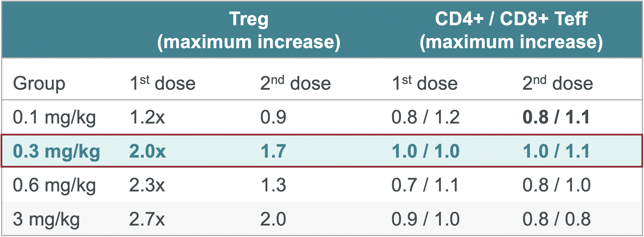Image resolution: width=644 pixels, height=237 pixels.
Task: Click the Treg 2nd dose subheader
Action: click(x=295, y=83)
